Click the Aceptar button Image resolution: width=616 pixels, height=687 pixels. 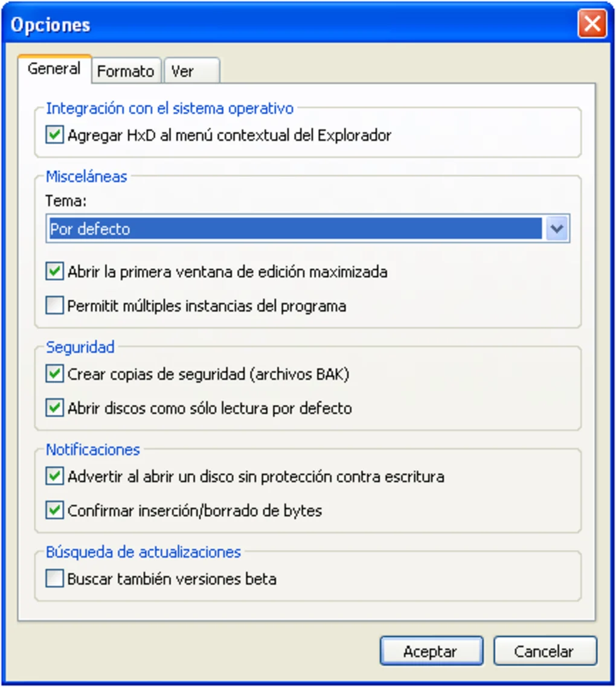pyautogui.click(x=431, y=651)
